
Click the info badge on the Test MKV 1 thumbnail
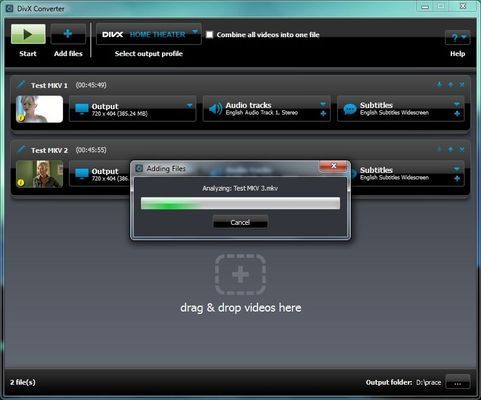point(21,118)
